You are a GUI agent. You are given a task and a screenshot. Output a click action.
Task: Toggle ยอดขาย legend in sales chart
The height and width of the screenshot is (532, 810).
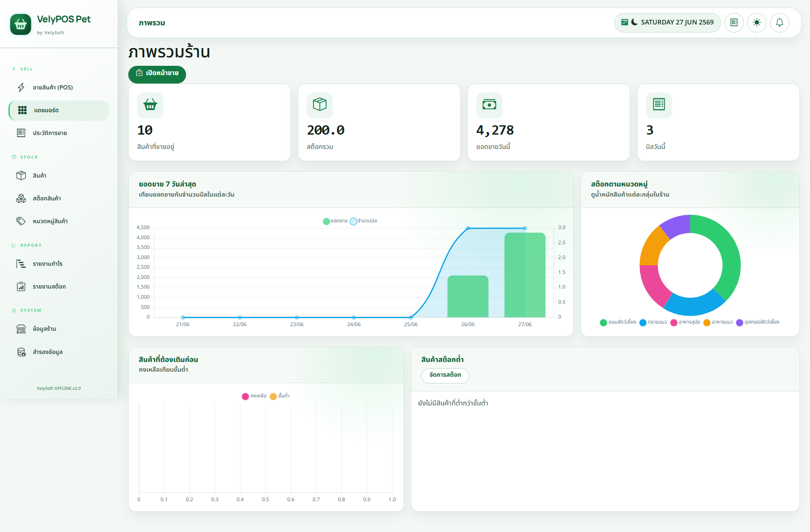(335, 221)
